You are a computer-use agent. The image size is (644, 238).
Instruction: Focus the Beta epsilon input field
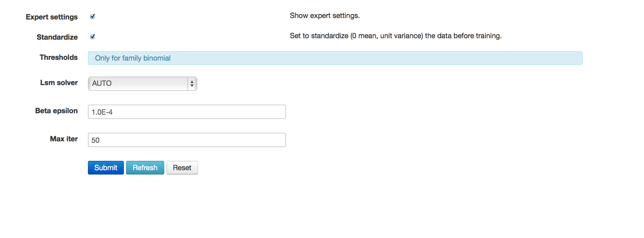click(x=187, y=112)
